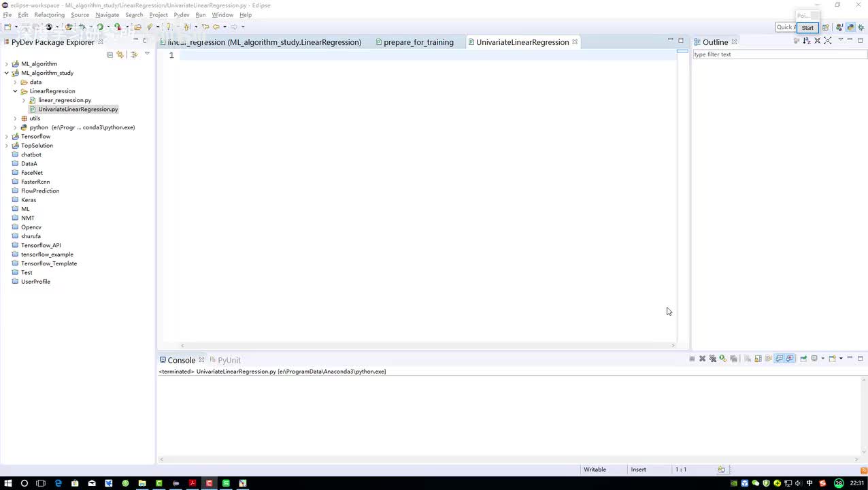
Task: Click the Terminate icon in the Console toolbar
Action: [x=692, y=359]
